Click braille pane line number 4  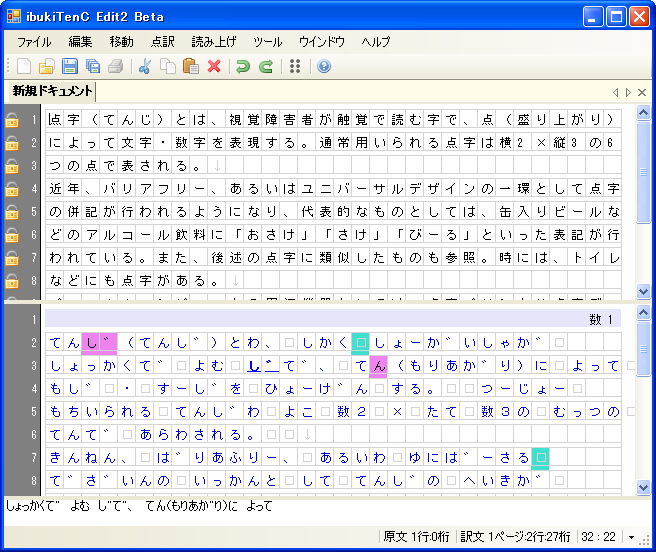point(34,389)
